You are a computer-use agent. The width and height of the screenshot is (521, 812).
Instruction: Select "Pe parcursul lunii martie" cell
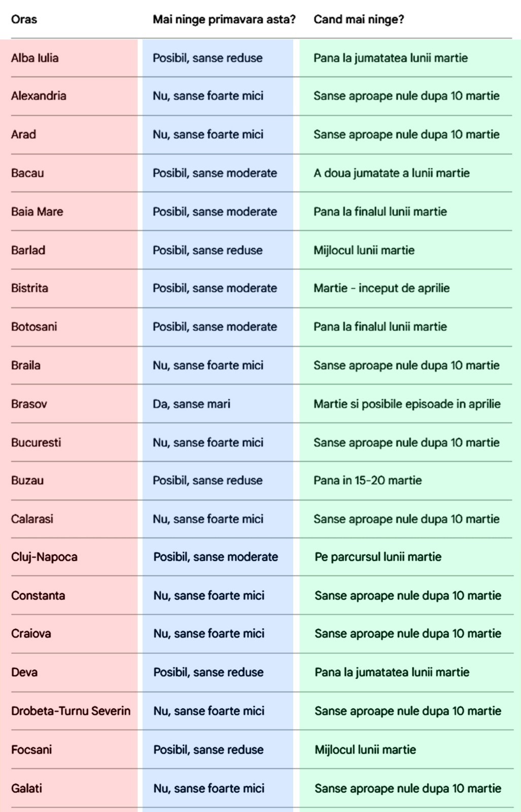click(x=378, y=557)
